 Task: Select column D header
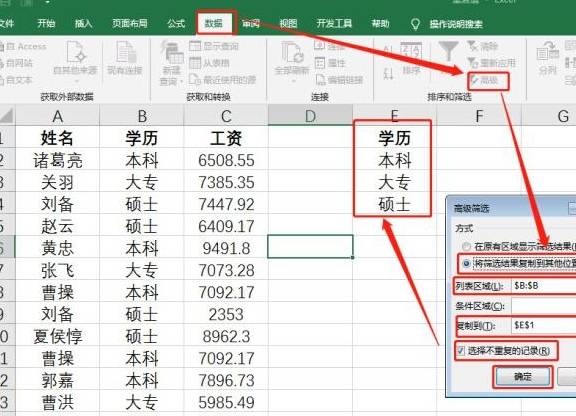tap(310, 115)
